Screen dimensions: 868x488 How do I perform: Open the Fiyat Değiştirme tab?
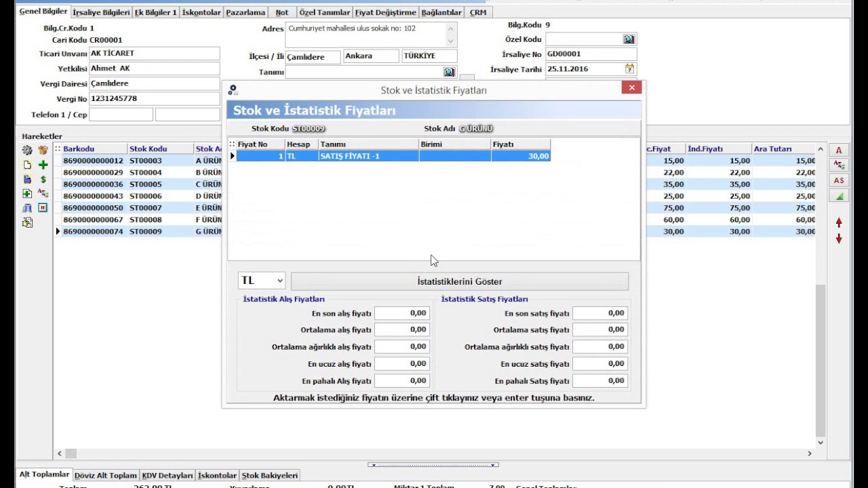[386, 12]
